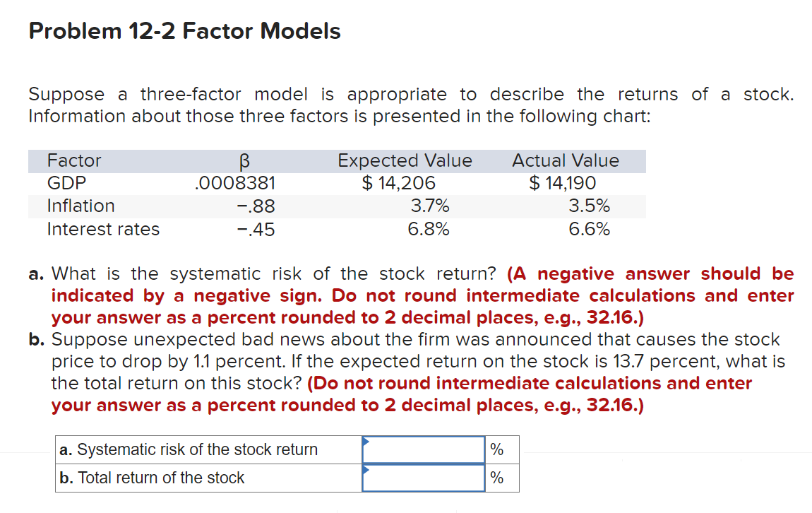Click the input field for systematic risk answer

point(424,449)
